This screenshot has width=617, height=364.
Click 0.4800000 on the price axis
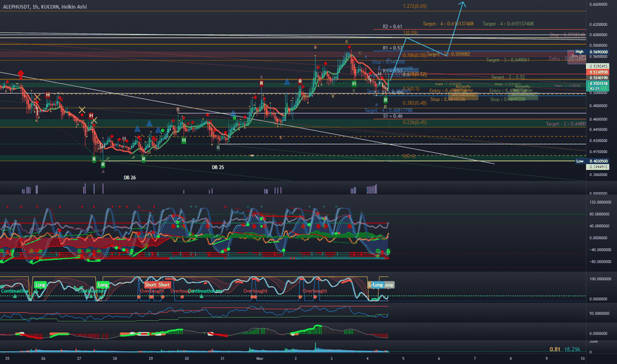598,106
